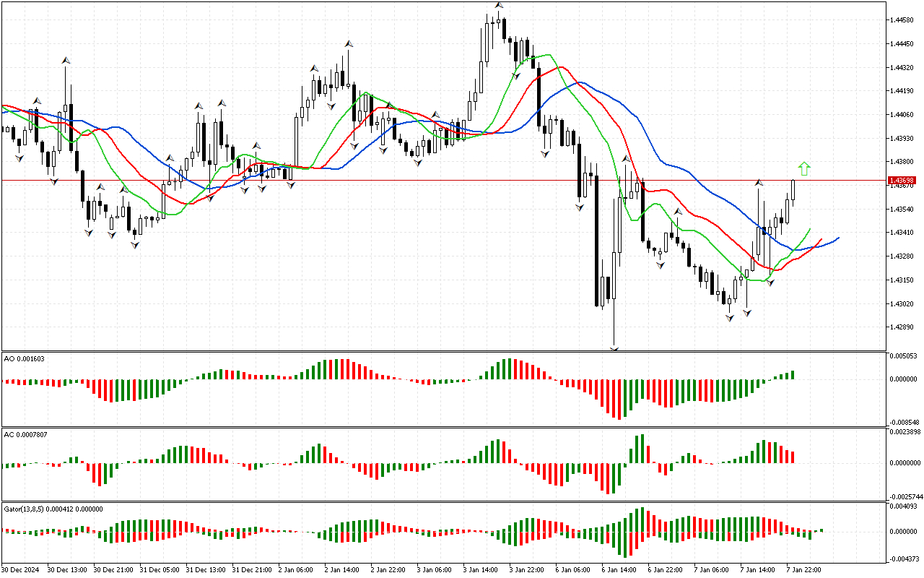Click the Gator(13,8,5) indicator label

[x=53, y=509]
